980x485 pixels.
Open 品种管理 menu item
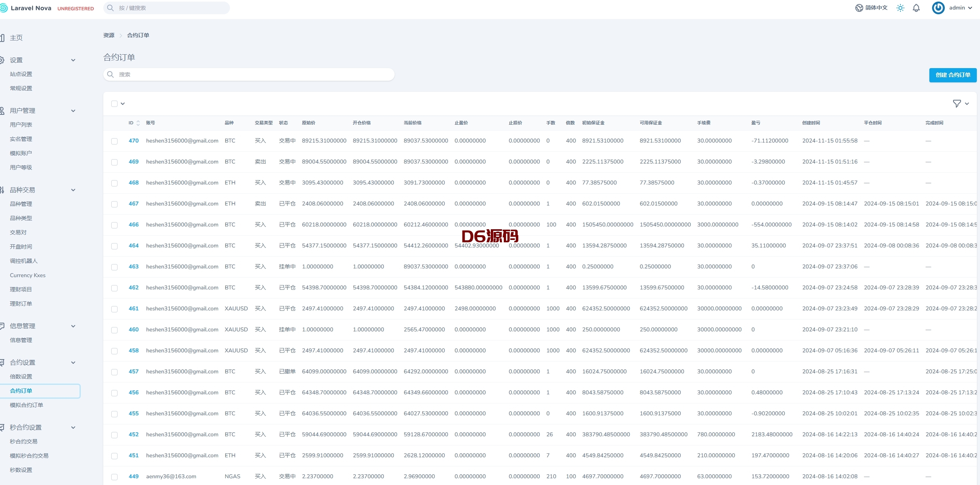tap(21, 204)
